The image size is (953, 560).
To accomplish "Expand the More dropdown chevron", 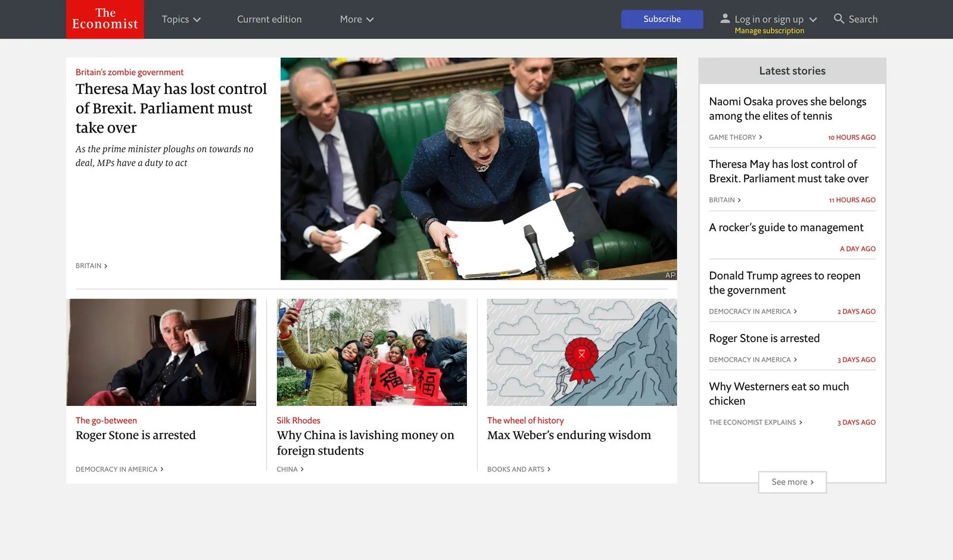I will point(370,20).
